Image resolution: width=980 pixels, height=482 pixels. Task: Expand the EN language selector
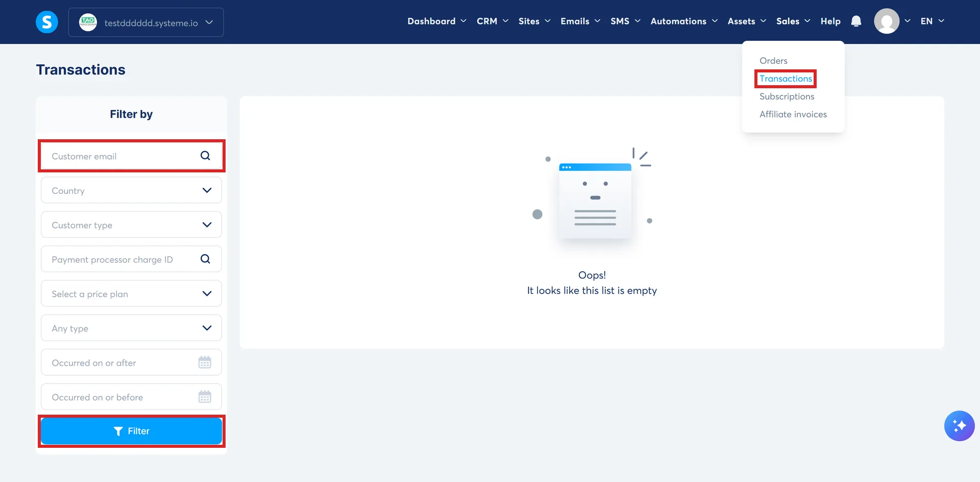(x=932, y=21)
